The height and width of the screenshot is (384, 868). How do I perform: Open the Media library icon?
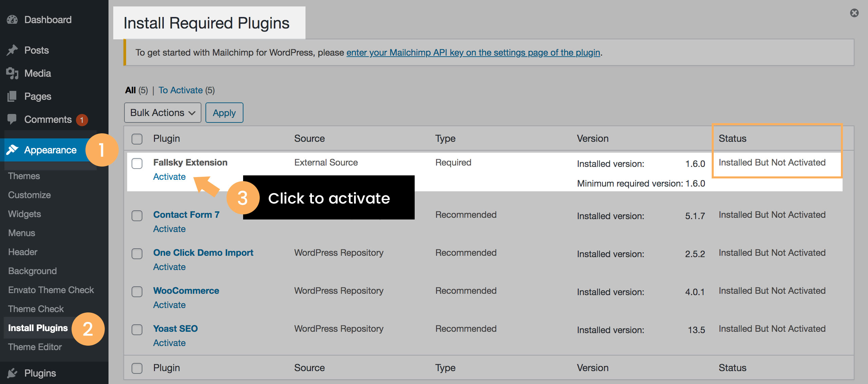click(x=12, y=73)
